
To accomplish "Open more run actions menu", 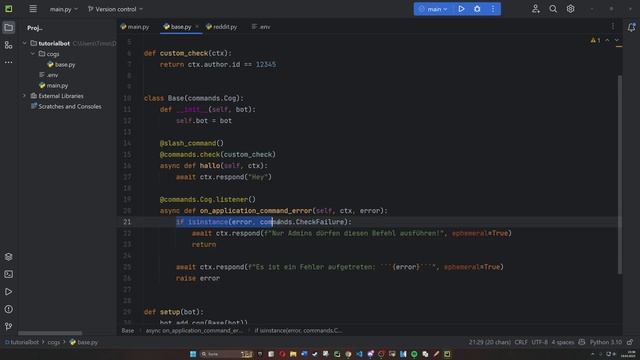I will tap(493, 9).
